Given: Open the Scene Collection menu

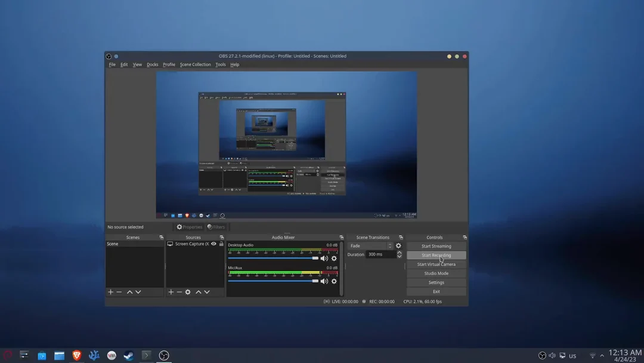Looking at the screenshot, I should tap(195, 64).
